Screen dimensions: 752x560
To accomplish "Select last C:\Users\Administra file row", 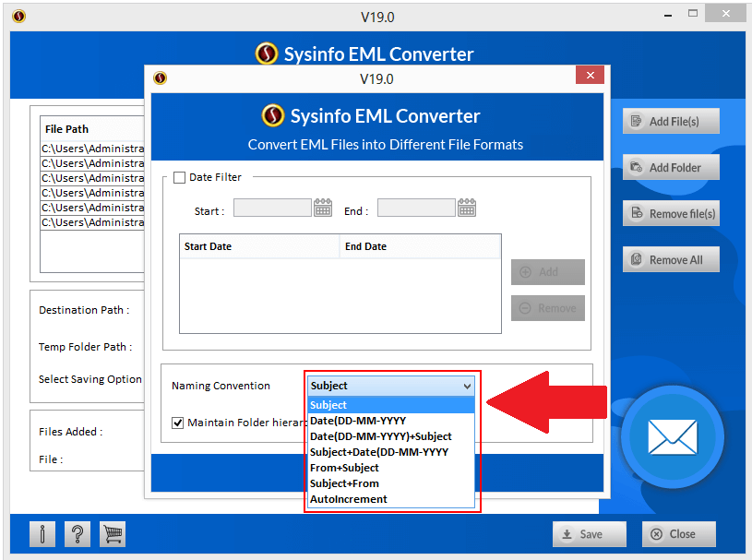I will tap(92, 222).
